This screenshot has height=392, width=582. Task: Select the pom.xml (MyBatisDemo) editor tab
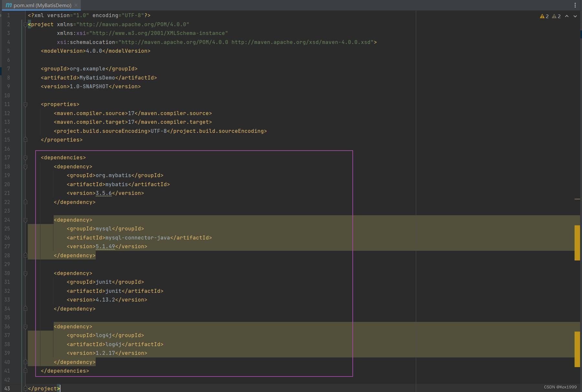pos(41,5)
